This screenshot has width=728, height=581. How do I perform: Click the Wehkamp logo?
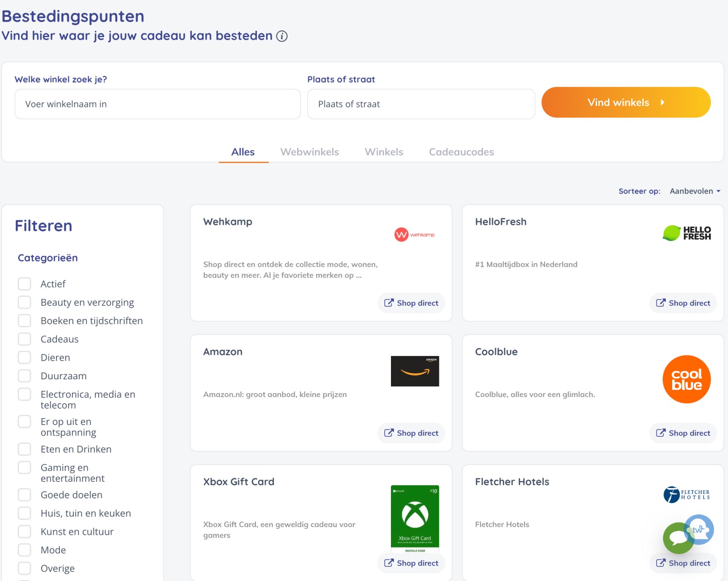(415, 235)
